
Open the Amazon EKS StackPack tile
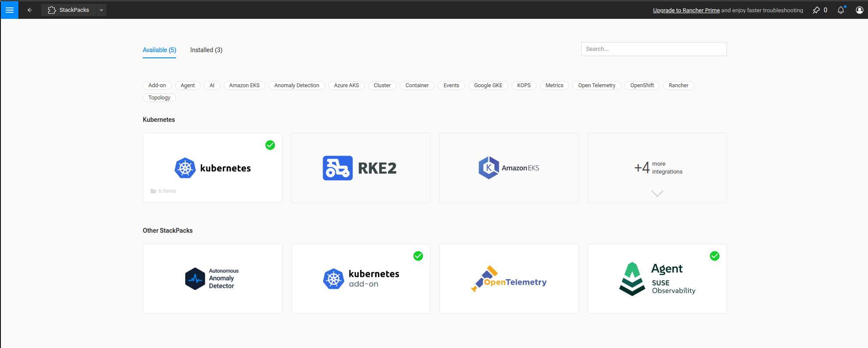coord(508,168)
